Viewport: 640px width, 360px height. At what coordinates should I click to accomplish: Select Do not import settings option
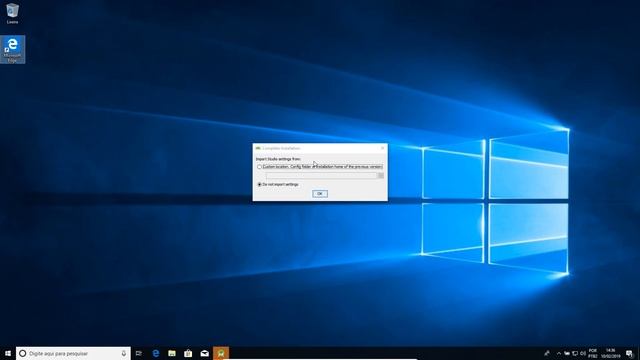coord(259,184)
